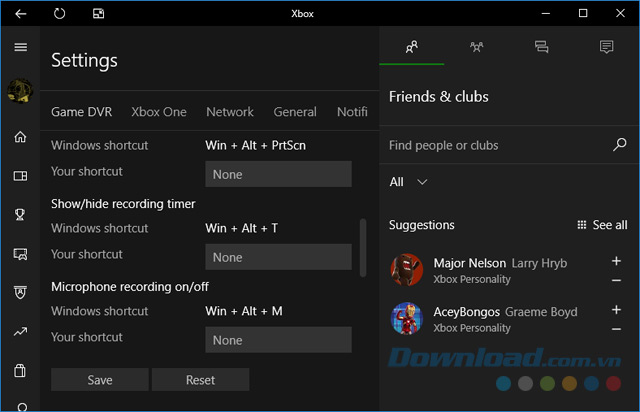Open the Messages icon in right panel
The height and width of the screenshot is (412, 640).
click(x=541, y=47)
